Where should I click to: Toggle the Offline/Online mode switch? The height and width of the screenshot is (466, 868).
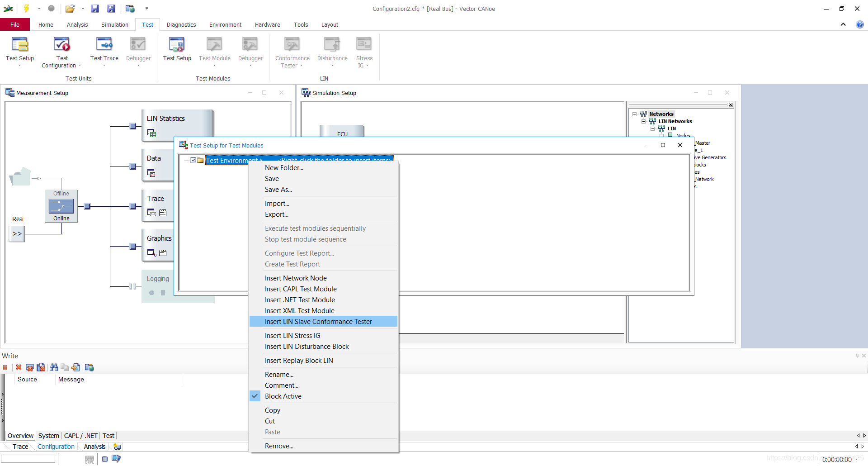tap(61, 206)
